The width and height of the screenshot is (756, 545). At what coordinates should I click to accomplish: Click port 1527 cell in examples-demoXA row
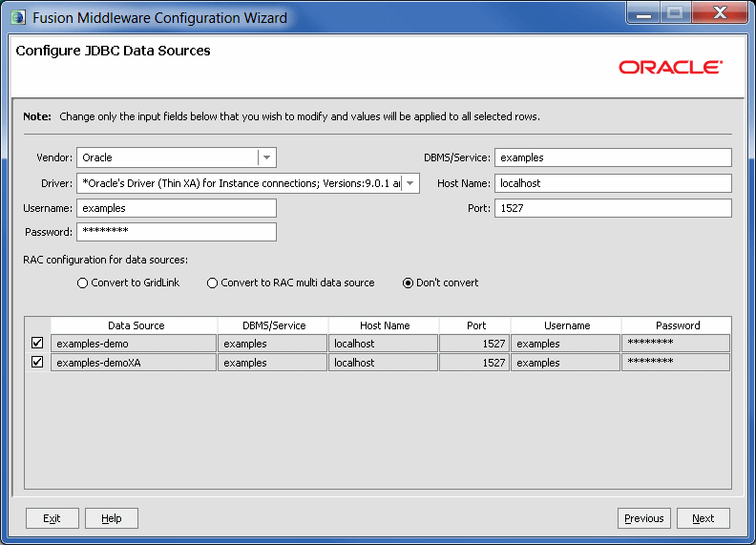tap(474, 363)
